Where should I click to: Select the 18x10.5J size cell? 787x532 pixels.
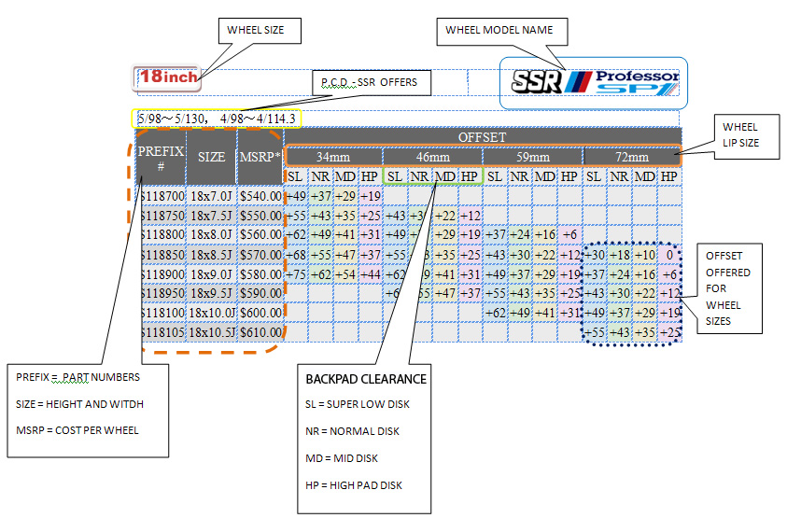(211, 332)
